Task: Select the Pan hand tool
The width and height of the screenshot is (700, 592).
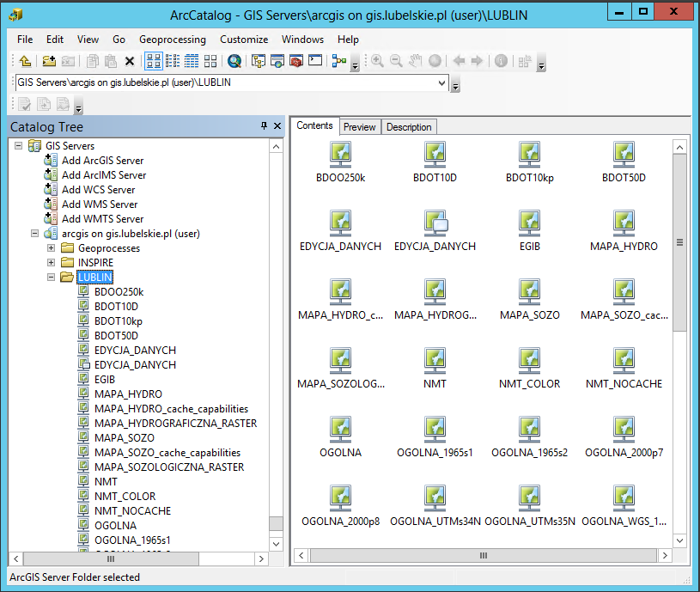Action: (x=416, y=61)
